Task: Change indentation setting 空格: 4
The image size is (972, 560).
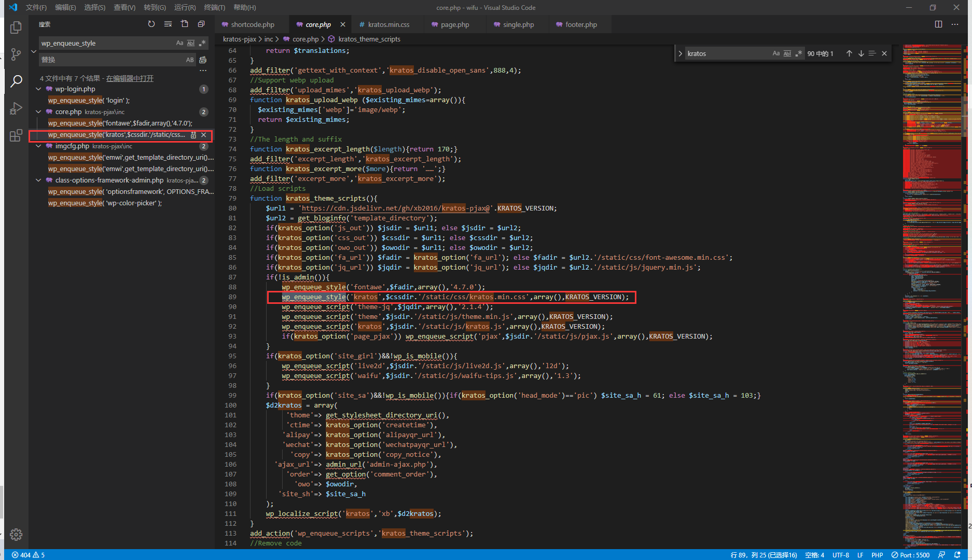Action: click(815, 555)
